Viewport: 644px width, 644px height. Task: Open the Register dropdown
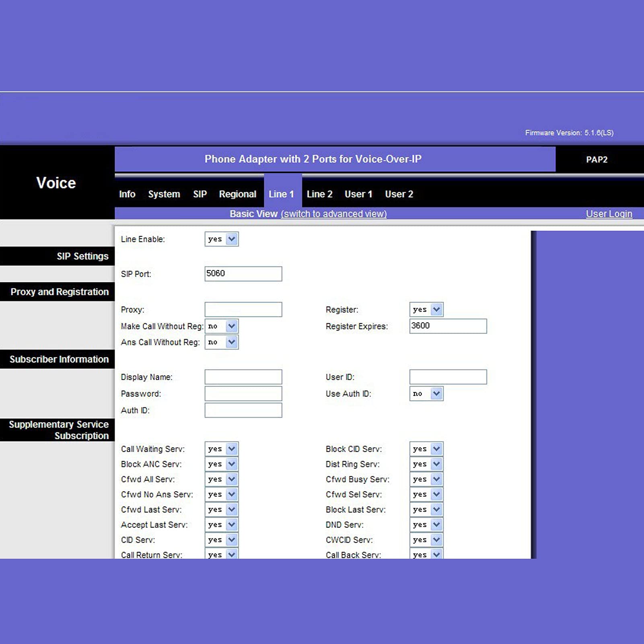[x=426, y=309]
